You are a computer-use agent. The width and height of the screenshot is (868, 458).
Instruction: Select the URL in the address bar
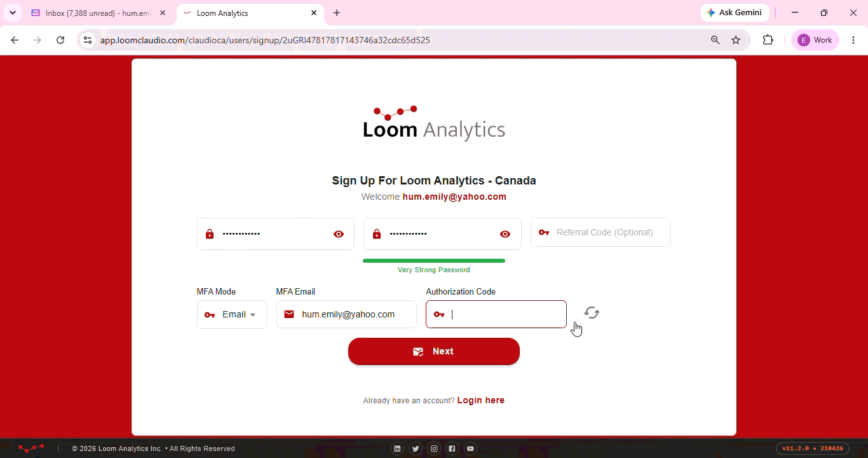pyautogui.click(x=265, y=40)
